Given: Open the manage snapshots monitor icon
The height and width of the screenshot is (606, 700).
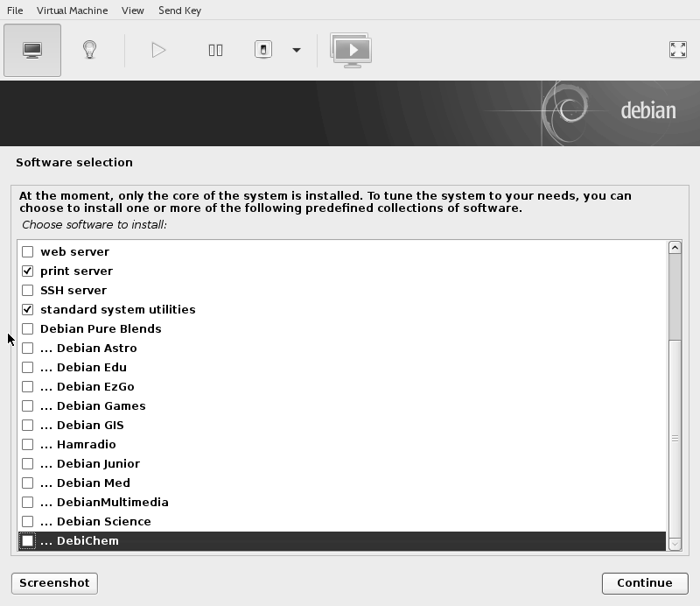Looking at the screenshot, I should pos(351,50).
